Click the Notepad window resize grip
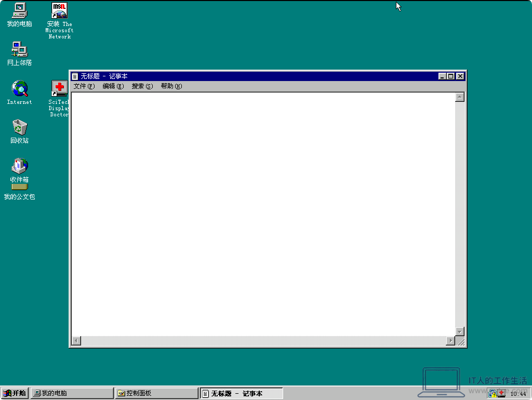The height and width of the screenshot is (400, 532). point(461,341)
